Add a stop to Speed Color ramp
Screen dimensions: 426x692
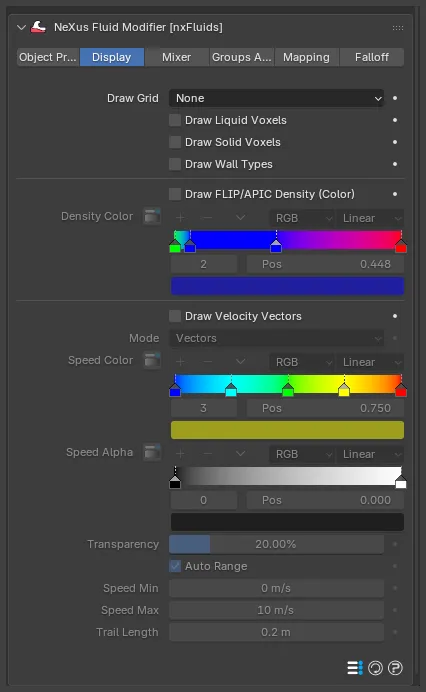(x=181, y=362)
